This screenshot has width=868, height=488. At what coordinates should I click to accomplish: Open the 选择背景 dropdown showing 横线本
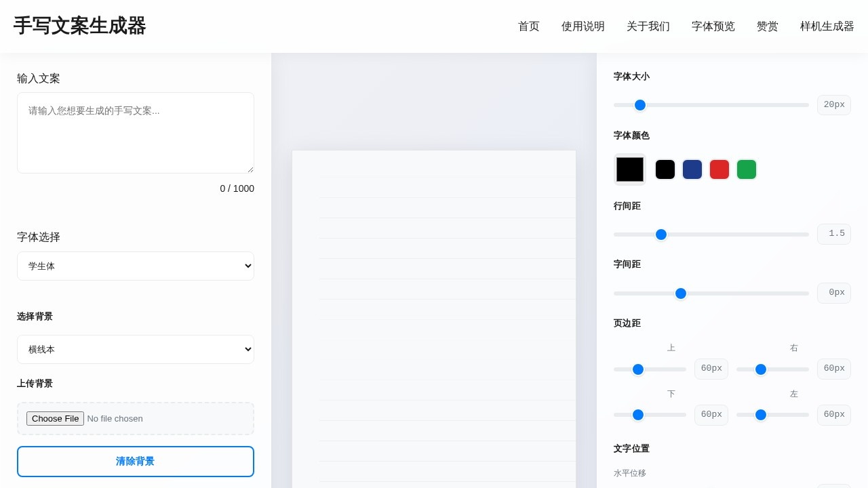tap(136, 349)
